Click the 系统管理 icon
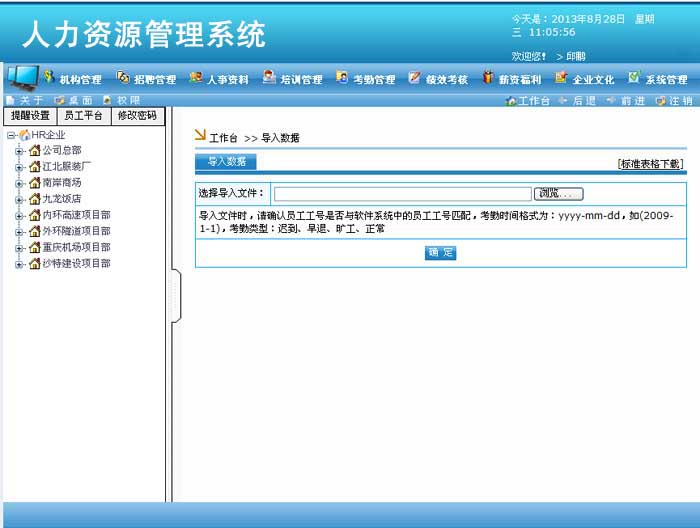Screen dimensions: 700x528 634,78
